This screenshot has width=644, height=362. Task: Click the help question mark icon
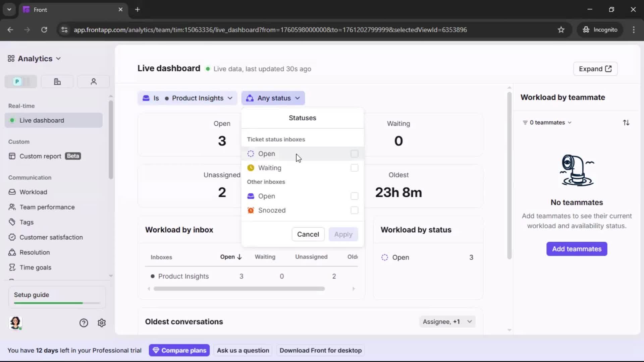tap(83, 323)
